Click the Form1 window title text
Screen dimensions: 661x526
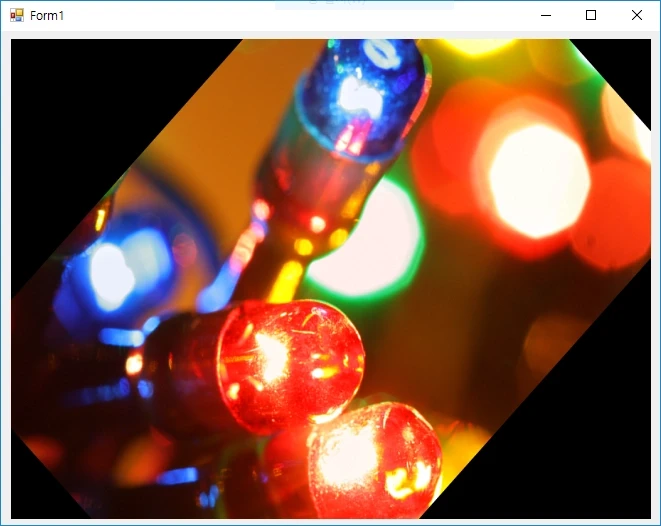(47, 15)
